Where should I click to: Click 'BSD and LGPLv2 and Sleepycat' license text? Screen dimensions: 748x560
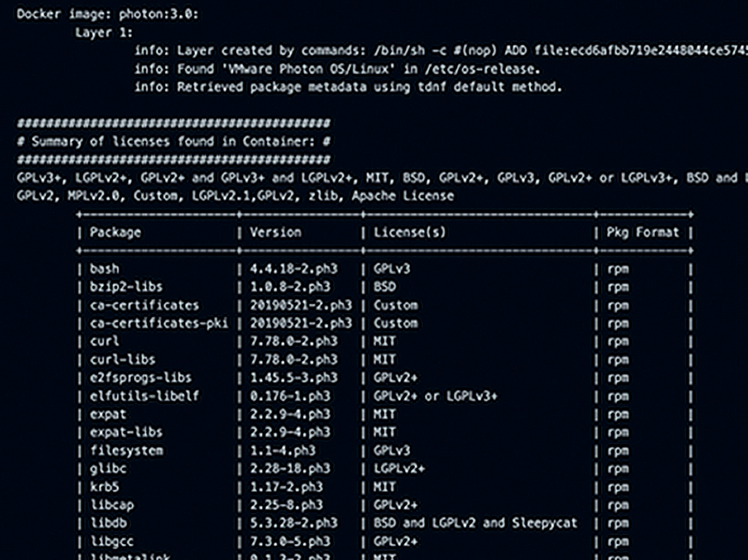click(x=475, y=523)
